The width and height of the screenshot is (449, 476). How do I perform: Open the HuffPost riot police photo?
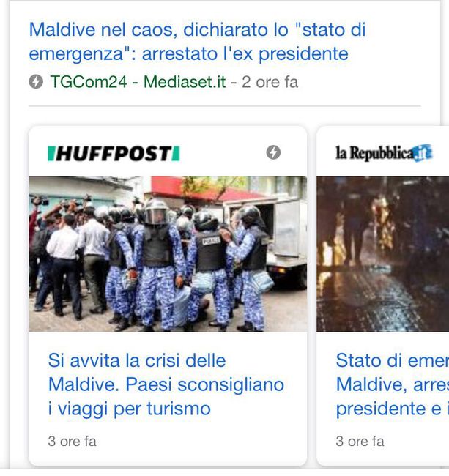tap(168, 254)
